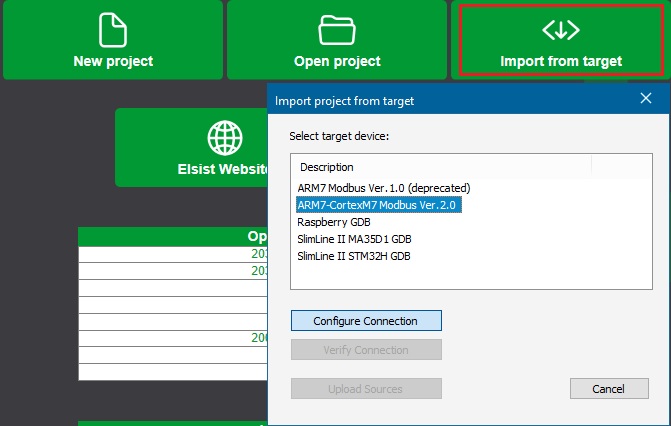The width and height of the screenshot is (671, 426).
Task: Click the open folder icon
Action: click(337, 30)
